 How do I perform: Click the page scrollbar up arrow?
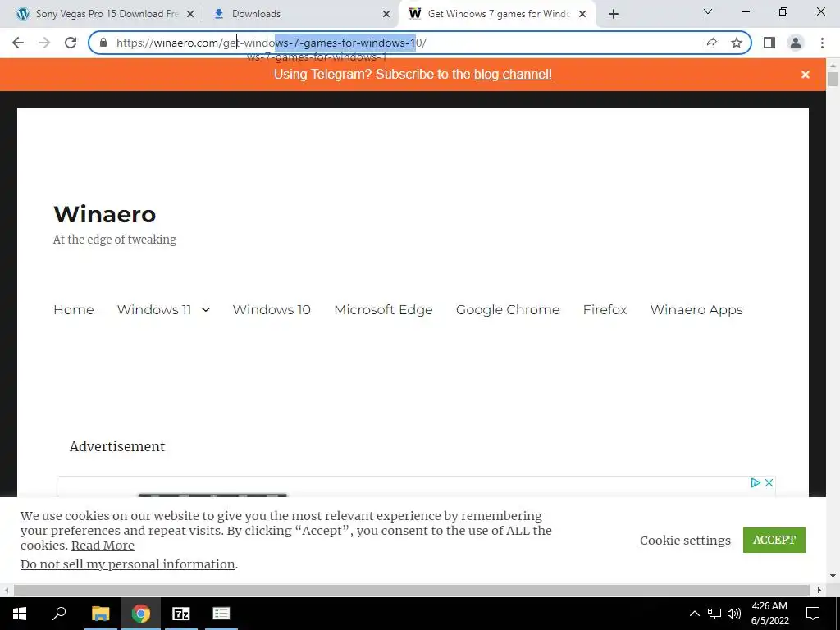833,66
